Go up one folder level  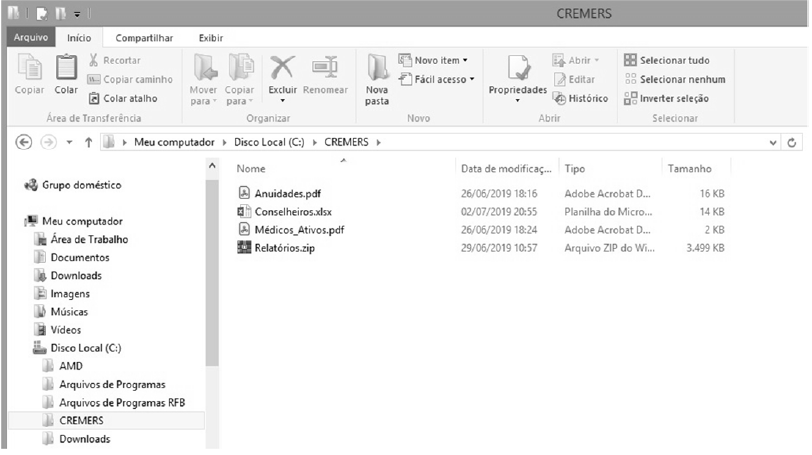point(89,142)
